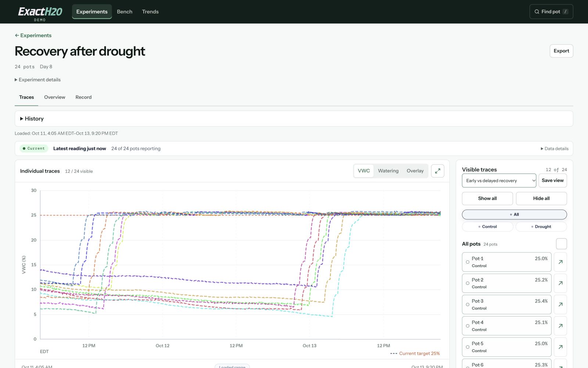Open the Experiments nav item

(92, 12)
